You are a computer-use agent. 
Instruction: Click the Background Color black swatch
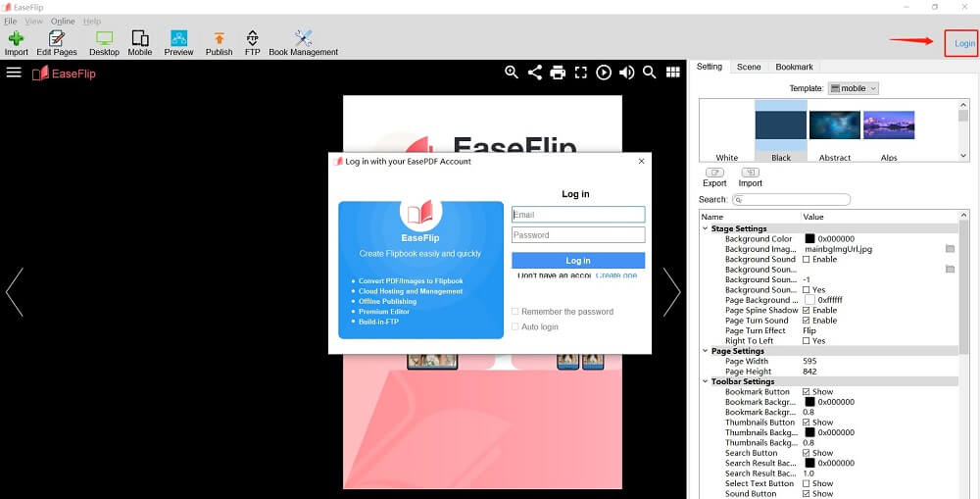[x=809, y=239]
